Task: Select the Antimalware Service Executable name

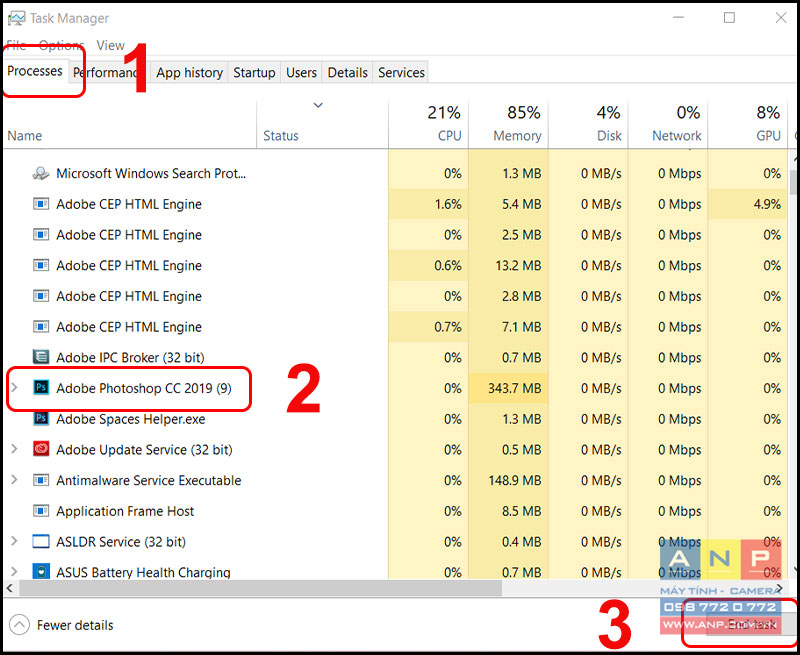Action: point(148,480)
